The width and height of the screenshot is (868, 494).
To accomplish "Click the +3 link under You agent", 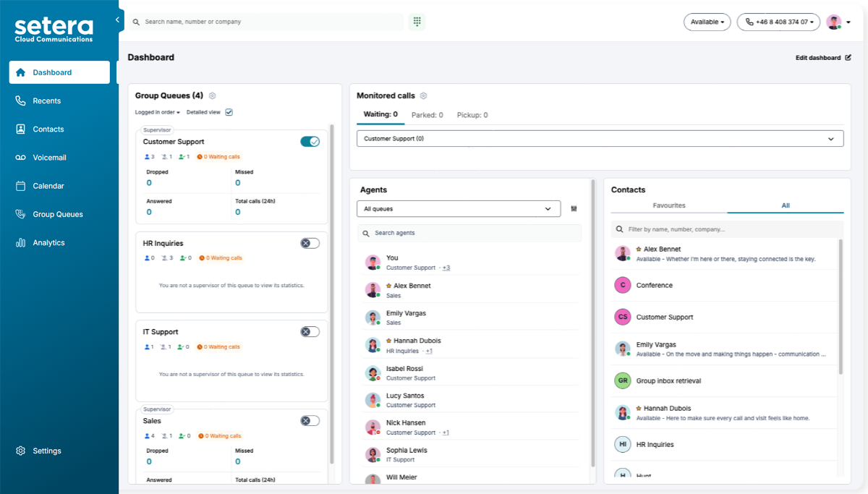I will pos(446,268).
